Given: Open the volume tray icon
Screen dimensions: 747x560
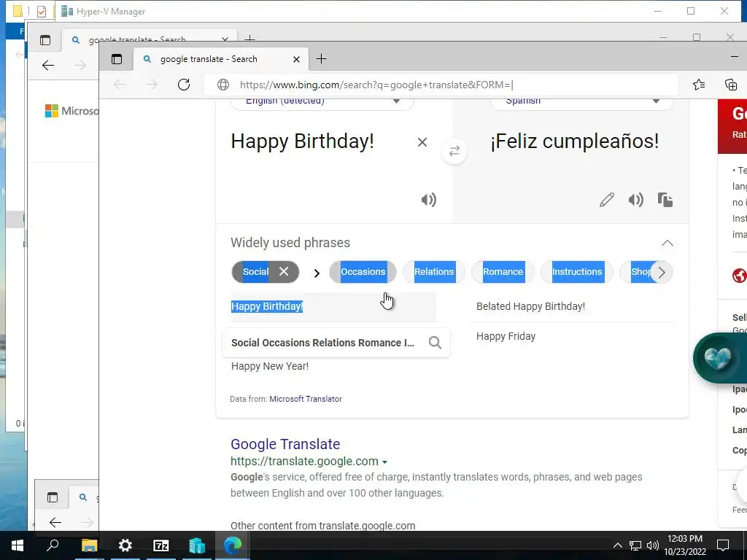Looking at the screenshot, I should point(653,545).
